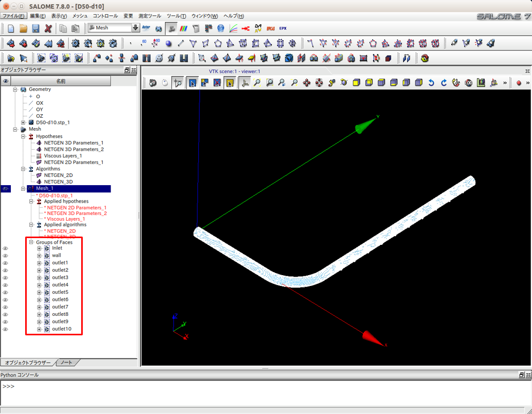Click the New document icon
532x414 pixels.
pos(11,28)
